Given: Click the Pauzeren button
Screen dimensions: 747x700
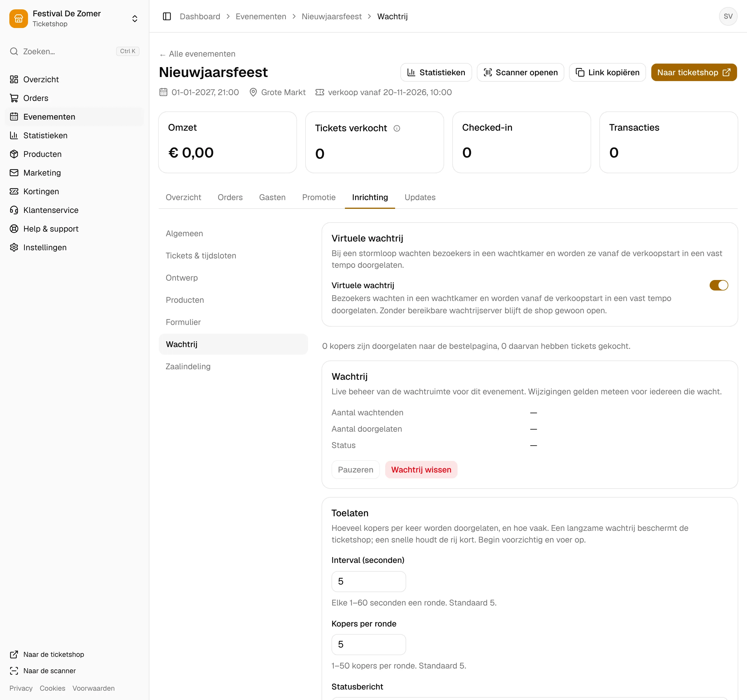Looking at the screenshot, I should pos(355,470).
